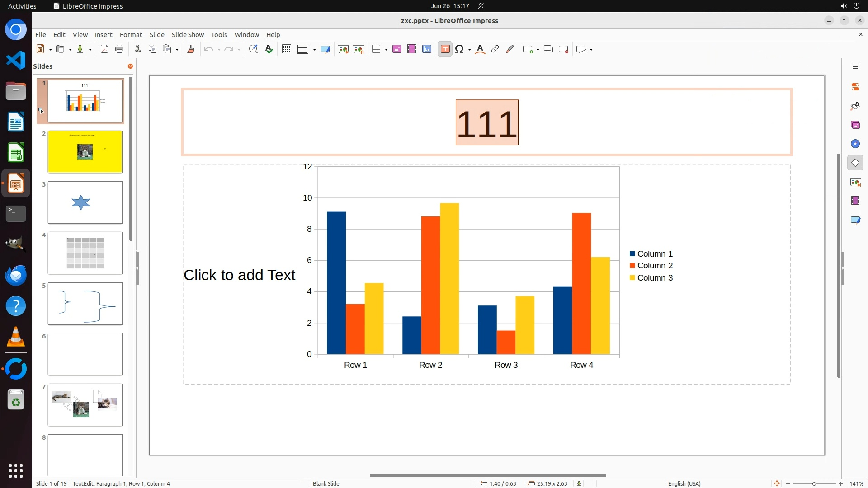Click the zoom slider in status bar

click(x=814, y=483)
